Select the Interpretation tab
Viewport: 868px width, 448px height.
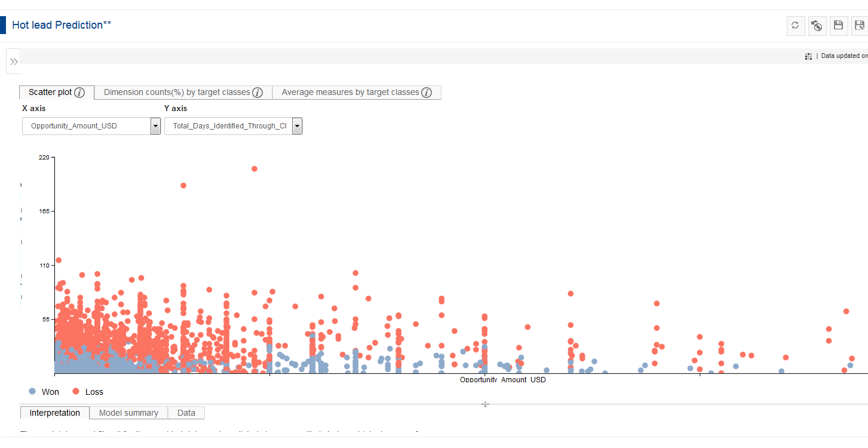[x=55, y=413]
